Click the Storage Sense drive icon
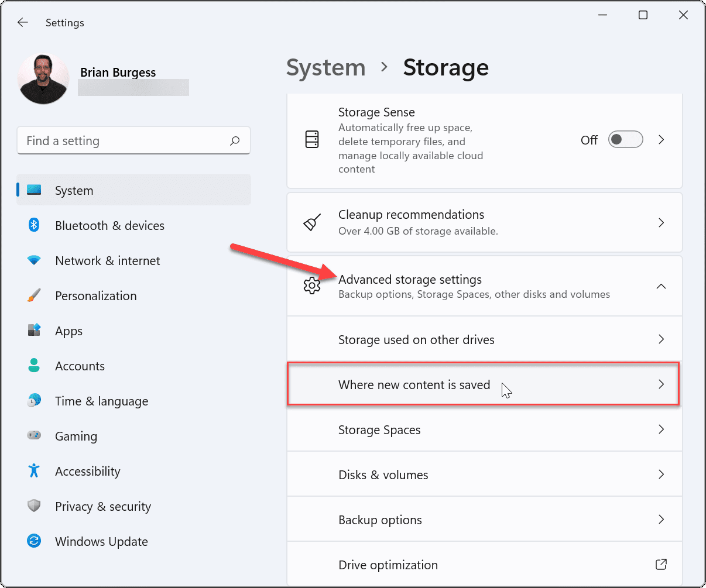The width and height of the screenshot is (706, 588). 312,140
